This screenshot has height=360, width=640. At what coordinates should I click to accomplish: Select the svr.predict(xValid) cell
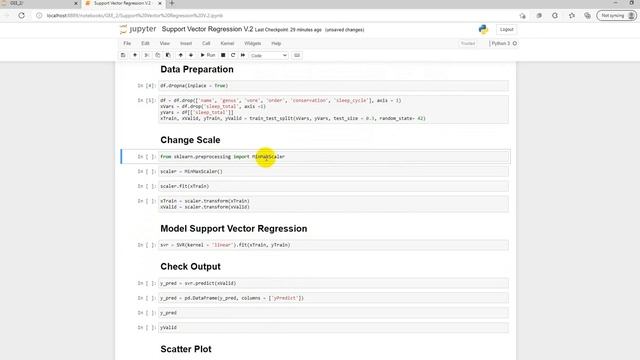(x=333, y=283)
